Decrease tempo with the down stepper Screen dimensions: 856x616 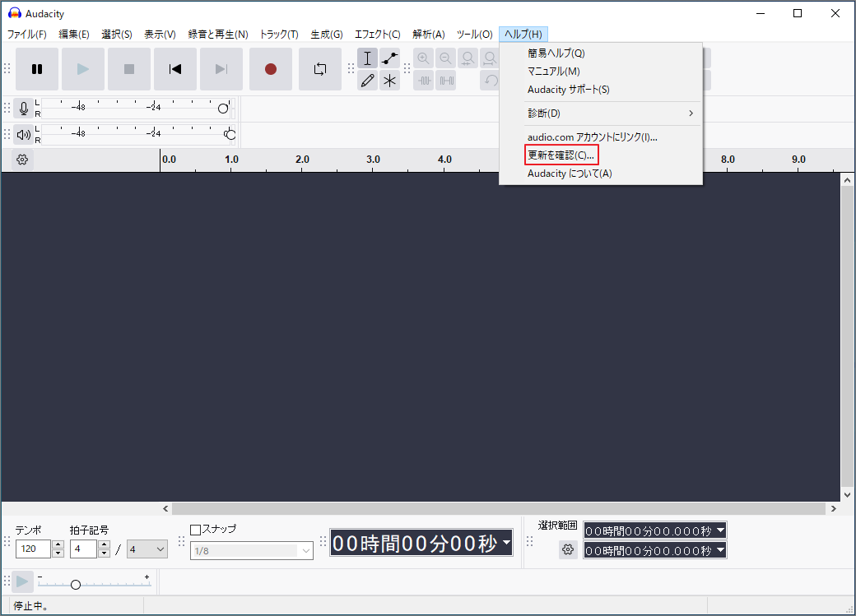point(58,553)
